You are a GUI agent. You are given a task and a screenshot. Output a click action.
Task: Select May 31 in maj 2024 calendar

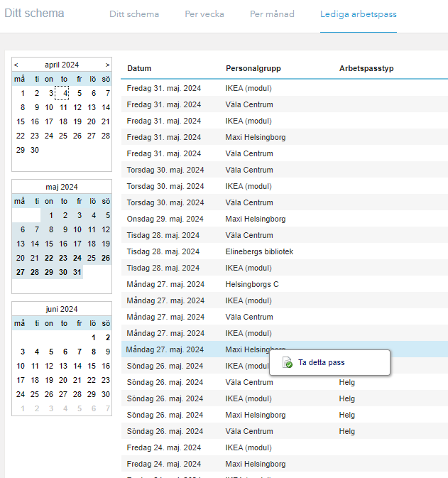pos(77,272)
